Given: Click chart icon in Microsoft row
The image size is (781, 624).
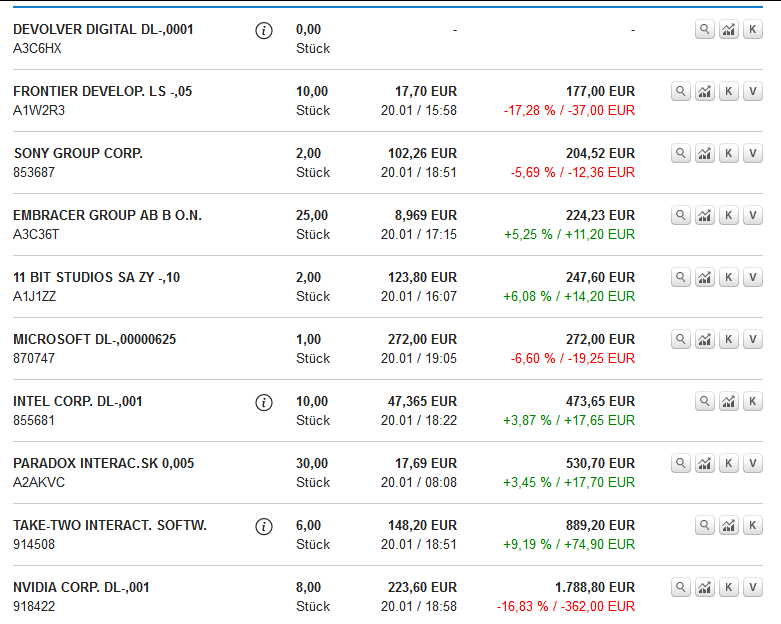Looking at the screenshot, I should (x=704, y=340).
